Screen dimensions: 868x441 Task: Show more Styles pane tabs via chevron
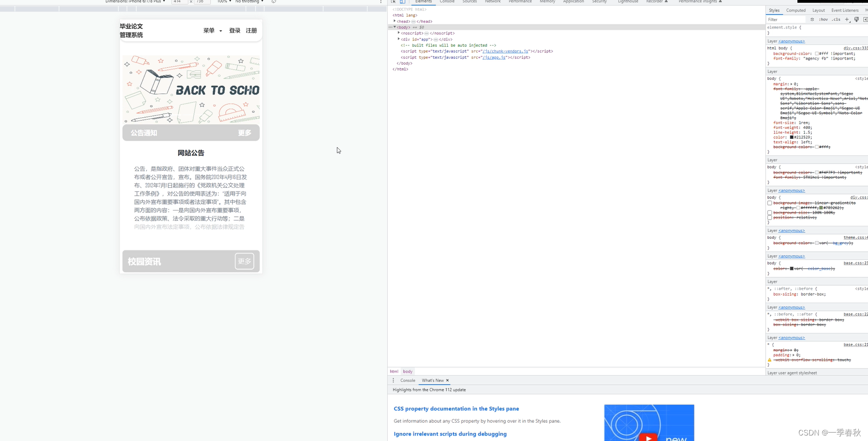(x=866, y=10)
